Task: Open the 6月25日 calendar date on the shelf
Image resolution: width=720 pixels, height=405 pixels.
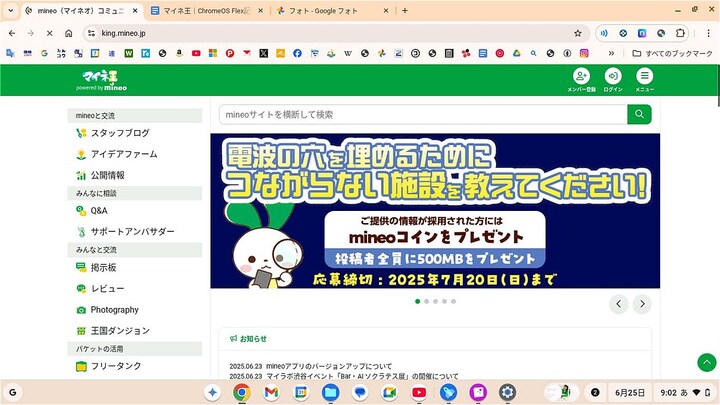Action: pos(630,393)
